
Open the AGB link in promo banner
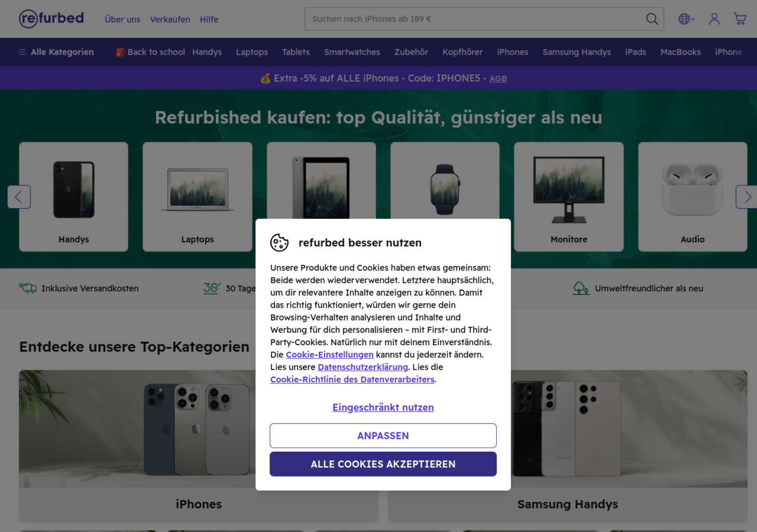point(498,78)
